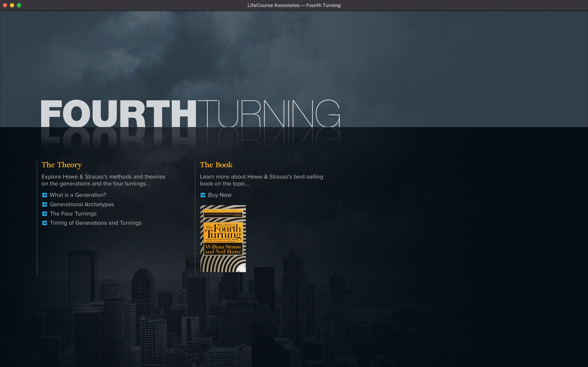The image size is (588, 367).
Task: Go to The Four Turnings page
Action: 73,214
